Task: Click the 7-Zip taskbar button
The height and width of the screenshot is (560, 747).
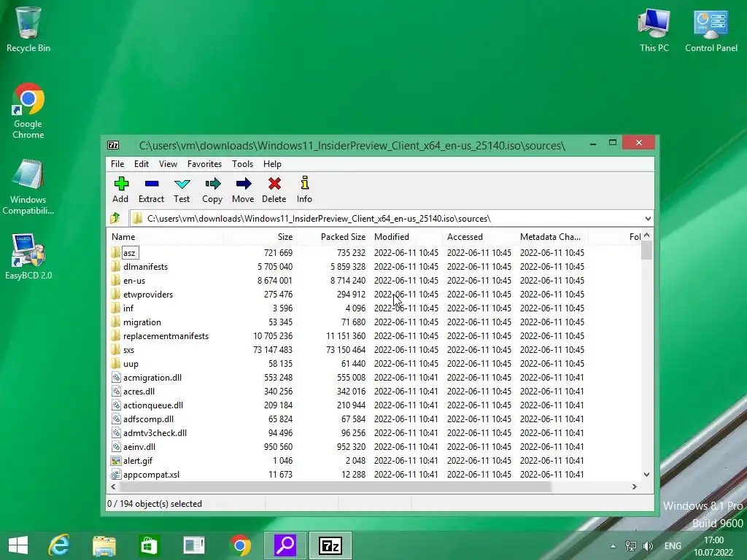Action: tap(330, 545)
